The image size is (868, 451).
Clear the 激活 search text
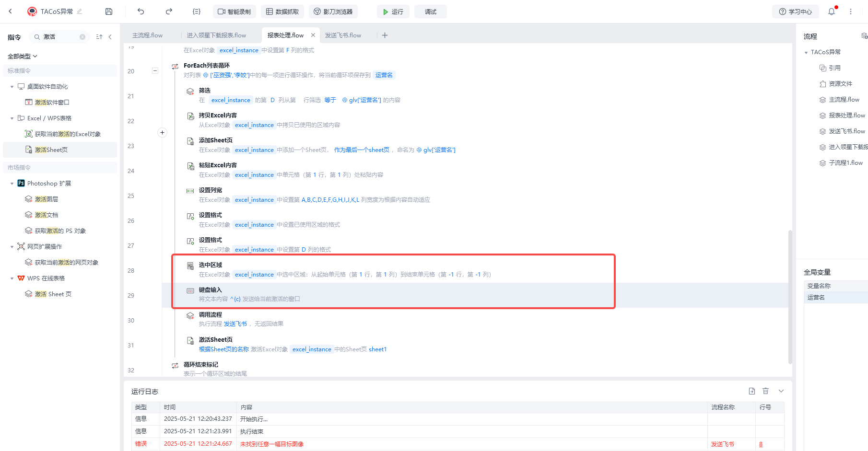[82, 37]
